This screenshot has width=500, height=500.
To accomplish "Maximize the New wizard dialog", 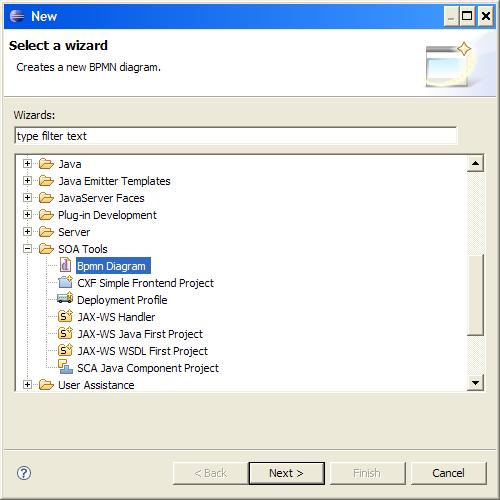I will (467, 16).
